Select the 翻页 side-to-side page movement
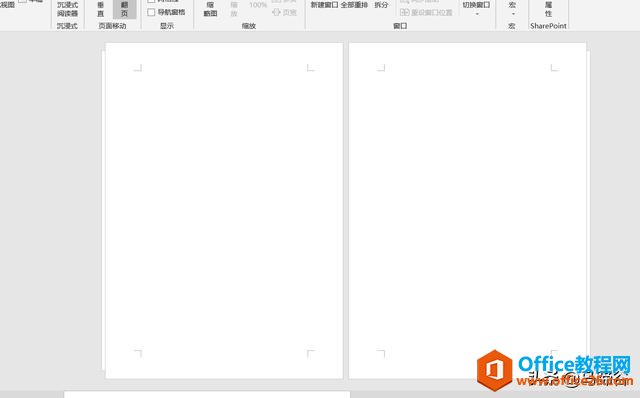This screenshot has height=398, width=640. [124, 9]
